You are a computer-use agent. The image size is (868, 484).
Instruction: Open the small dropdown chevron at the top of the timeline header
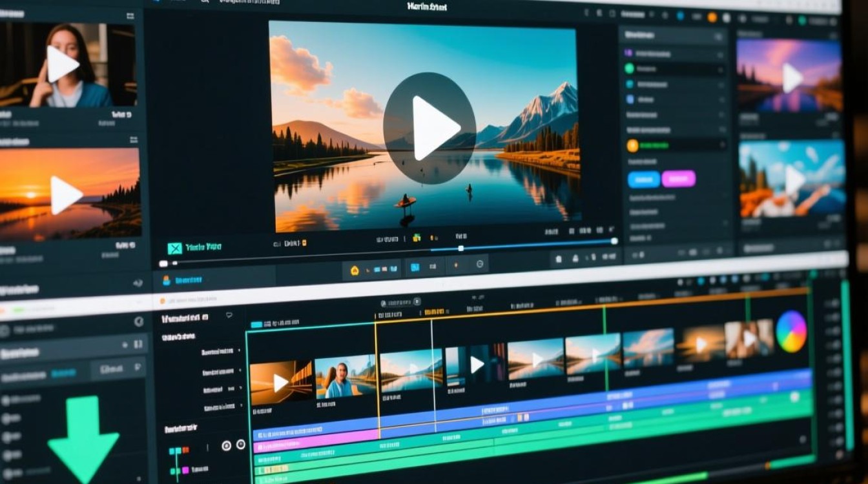click(x=229, y=316)
